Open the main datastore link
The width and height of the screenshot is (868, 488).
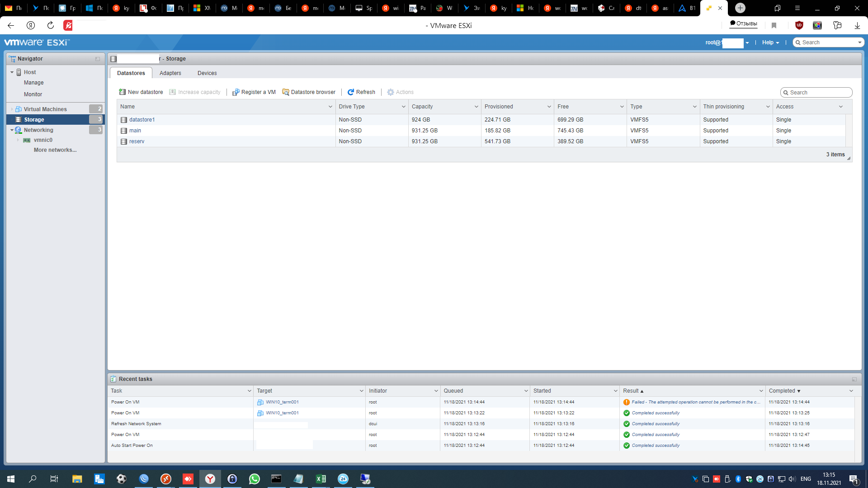[135, 131]
